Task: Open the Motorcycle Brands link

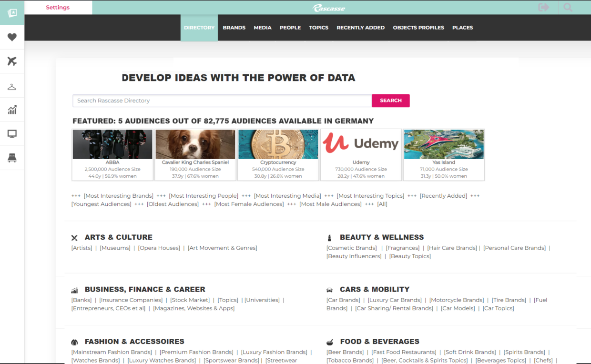Action: pos(457,300)
